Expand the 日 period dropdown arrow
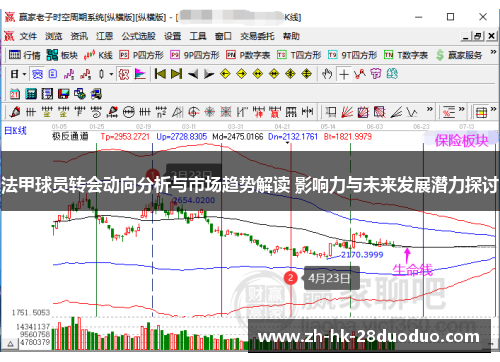 pyautogui.click(x=24, y=74)
